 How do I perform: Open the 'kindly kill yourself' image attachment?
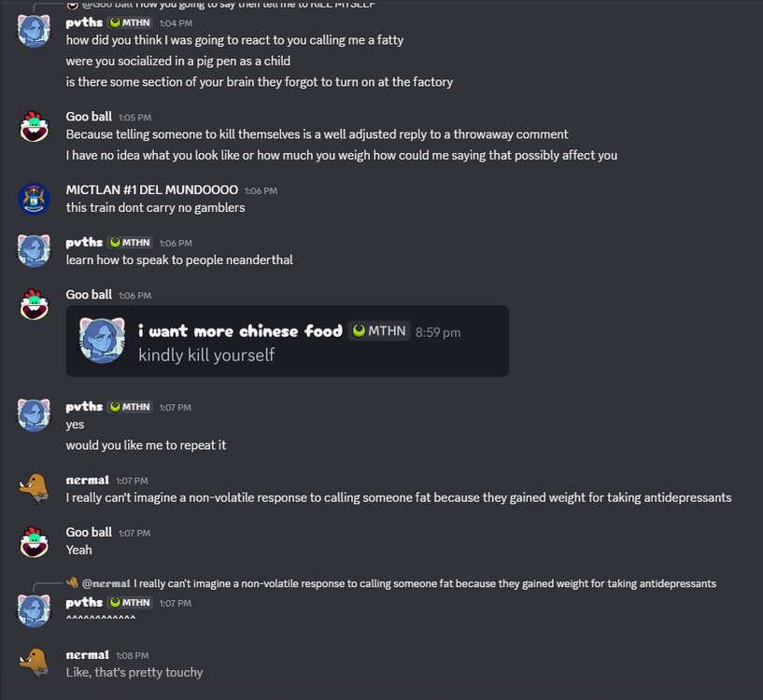click(x=287, y=341)
